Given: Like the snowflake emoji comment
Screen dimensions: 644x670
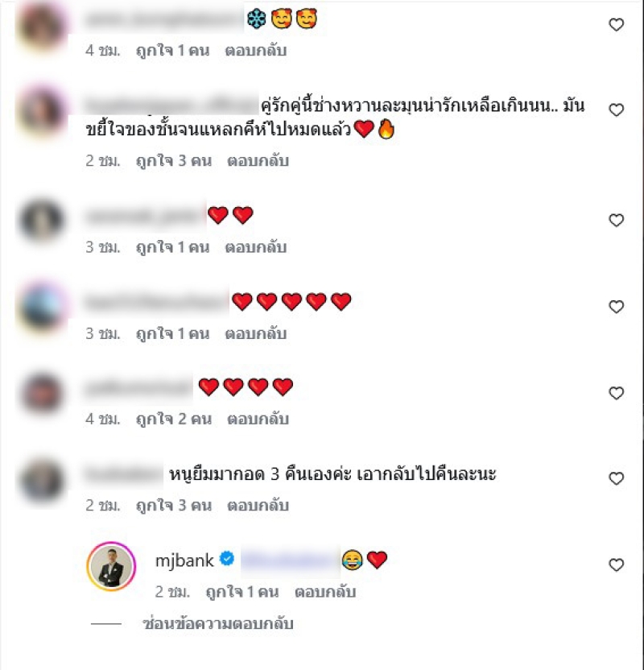Looking at the screenshot, I should click(x=616, y=25).
